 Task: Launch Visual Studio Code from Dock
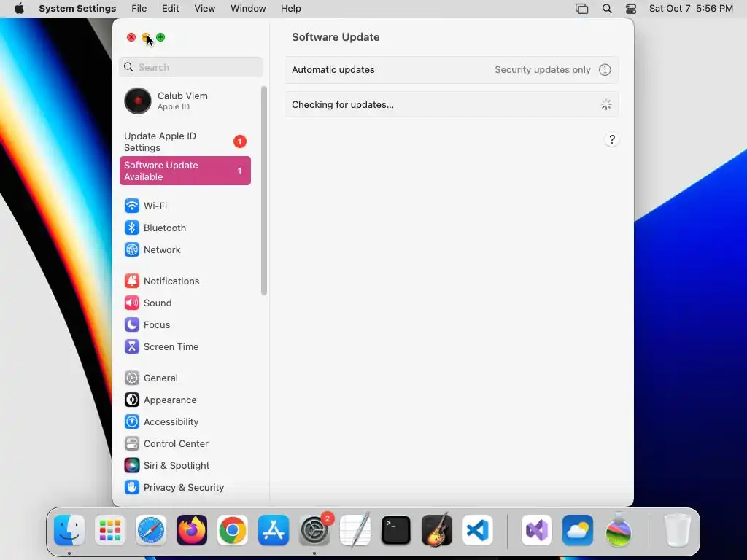pos(478,530)
